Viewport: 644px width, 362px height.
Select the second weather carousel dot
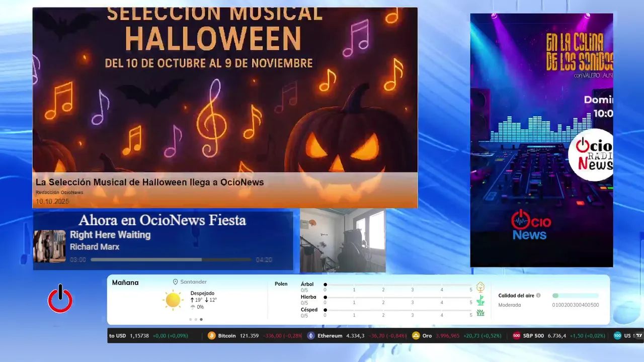pyautogui.click(x=196, y=319)
